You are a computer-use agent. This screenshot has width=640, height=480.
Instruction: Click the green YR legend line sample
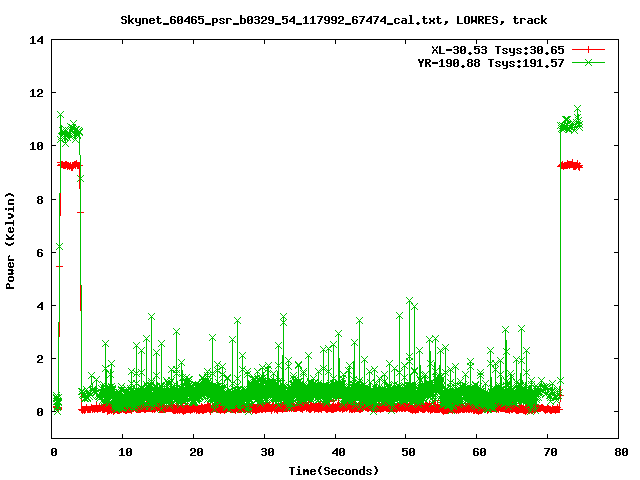(x=588, y=62)
